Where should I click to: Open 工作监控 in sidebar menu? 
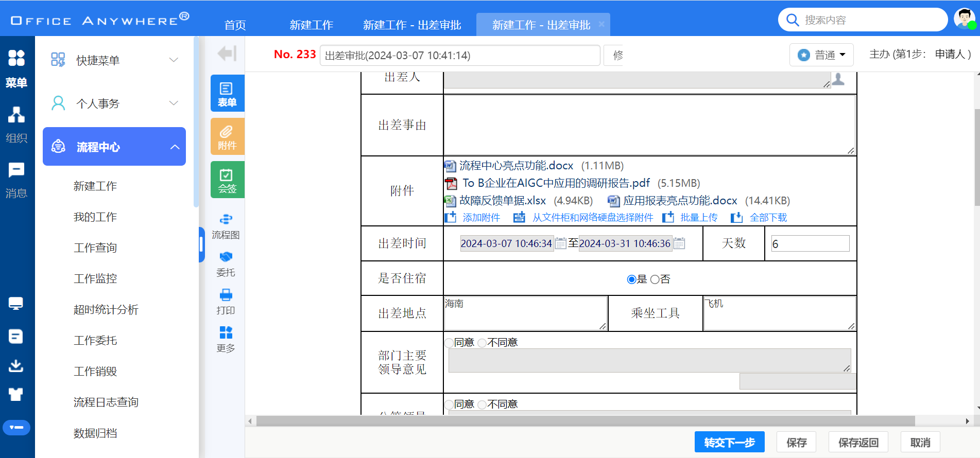(x=95, y=278)
